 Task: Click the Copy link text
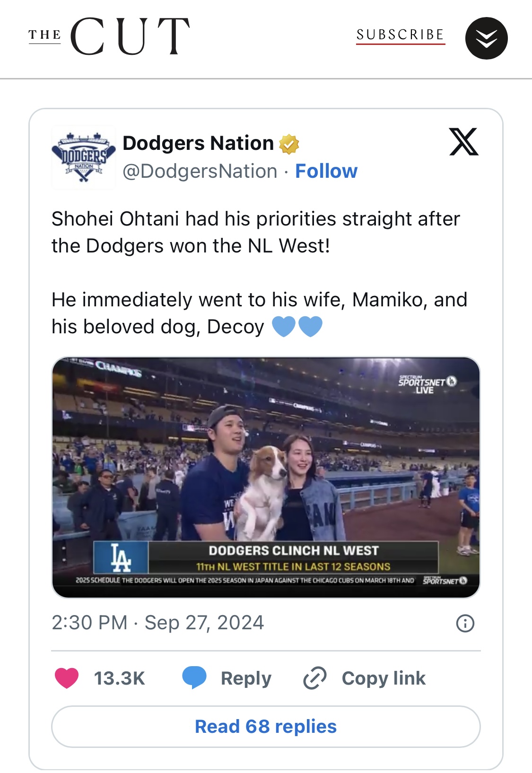384,678
